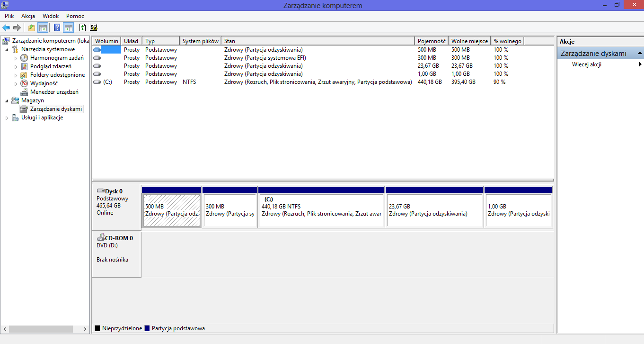Viewport: 644px width, 344px height.
Task: Toggle the console tree show/hide icon
Action: tap(43, 27)
